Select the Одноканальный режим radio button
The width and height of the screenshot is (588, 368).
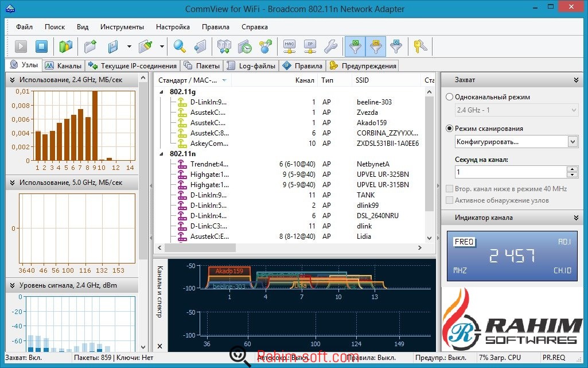[450, 97]
